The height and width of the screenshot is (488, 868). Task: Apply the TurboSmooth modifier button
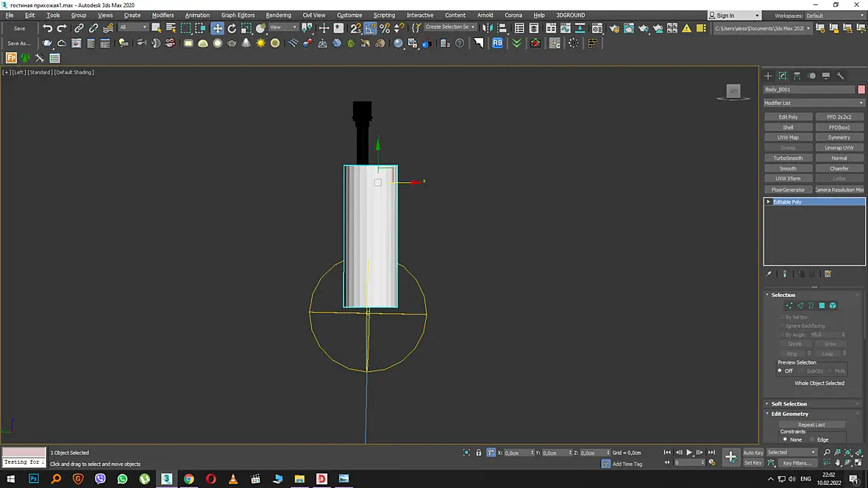pyautogui.click(x=789, y=158)
